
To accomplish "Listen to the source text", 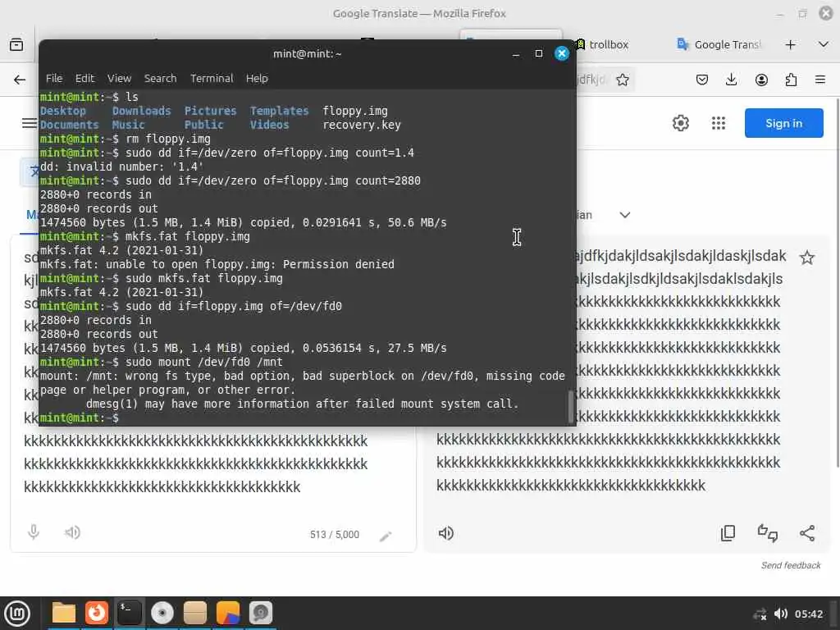I will pos(72,532).
